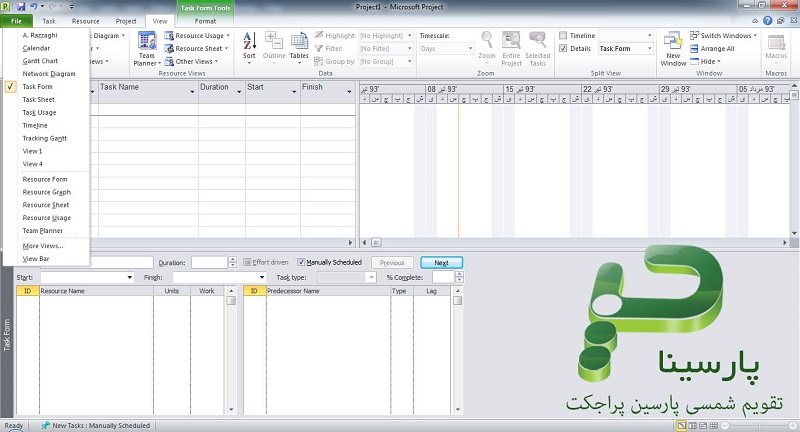Click the Duration spinner arrows
This screenshot has width=800, height=432.
pos(233,262)
